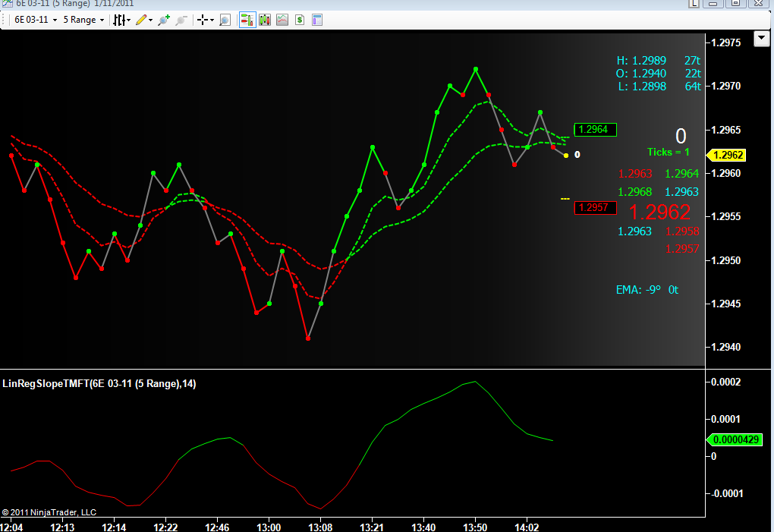The width and height of the screenshot is (774, 532).
Task: Click the O: 1.2940 open readout
Action: 641,73
